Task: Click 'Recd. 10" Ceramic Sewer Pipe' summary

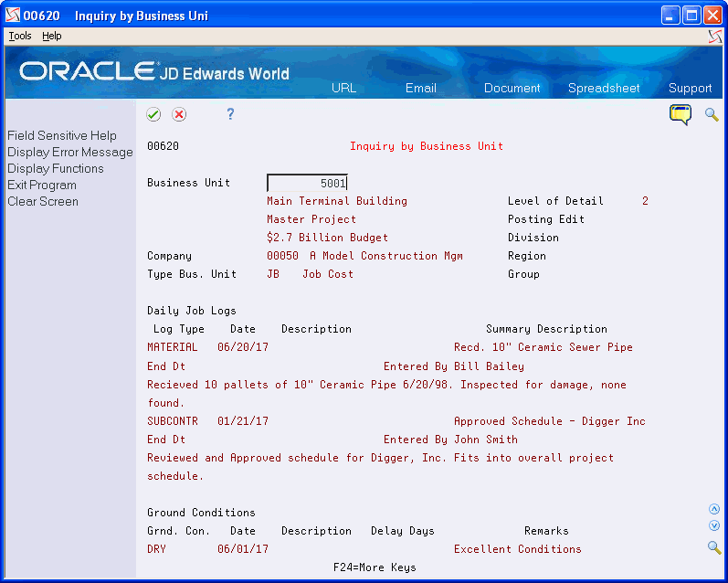Action: click(543, 347)
